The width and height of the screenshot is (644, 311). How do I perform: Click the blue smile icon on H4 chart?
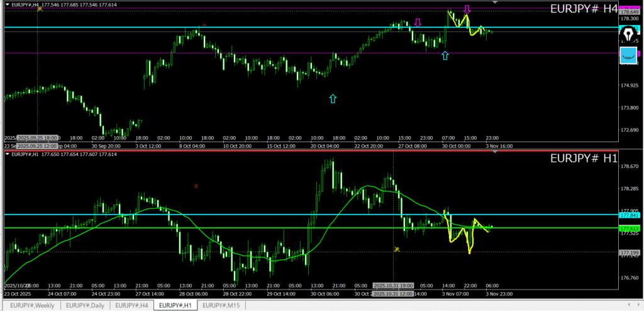[628, 55]
